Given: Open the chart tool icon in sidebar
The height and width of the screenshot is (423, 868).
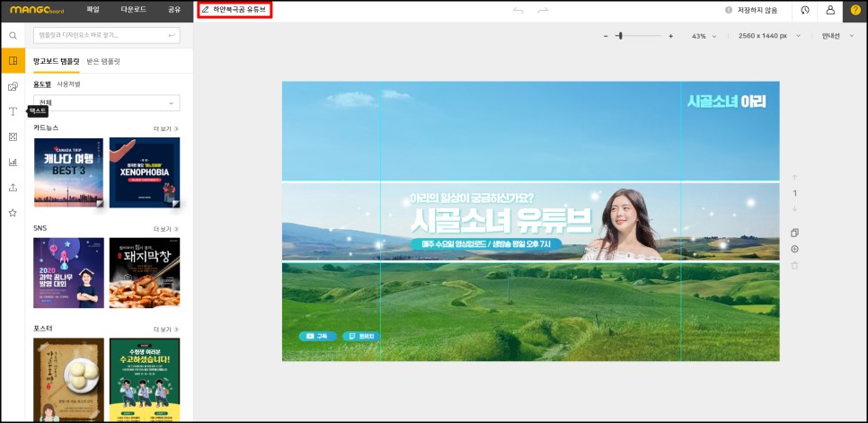Looking at the screenshot, I should point(13,162).
